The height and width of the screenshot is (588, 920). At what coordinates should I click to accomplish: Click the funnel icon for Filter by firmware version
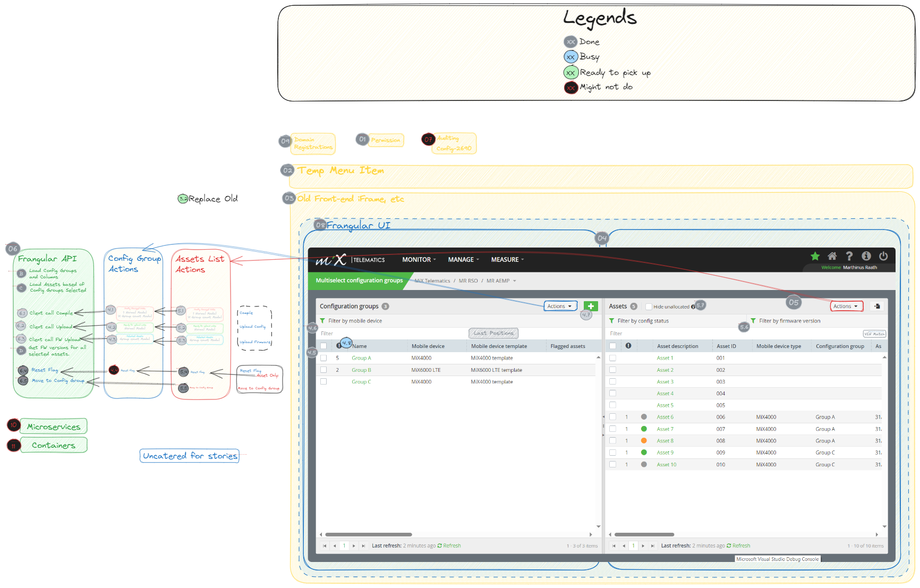point(753,321)
